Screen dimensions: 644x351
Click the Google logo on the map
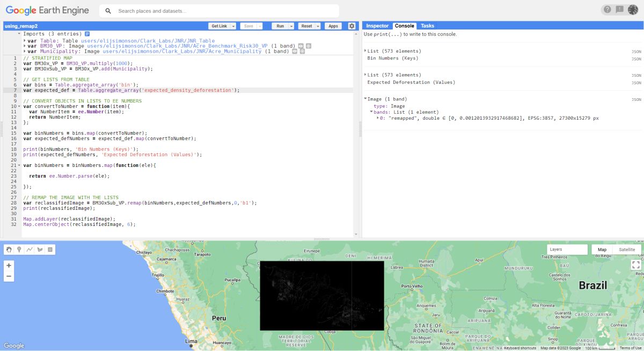(14, 346)
